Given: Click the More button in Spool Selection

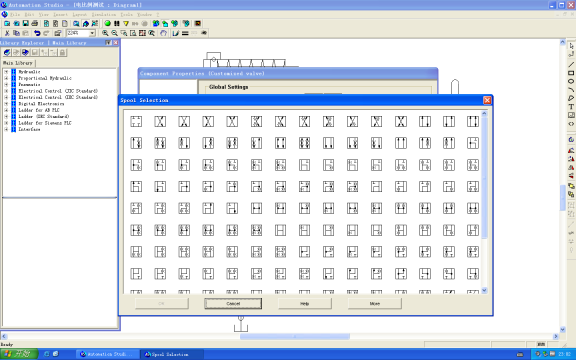Looking at the screenshot, I should pos(375,303).
